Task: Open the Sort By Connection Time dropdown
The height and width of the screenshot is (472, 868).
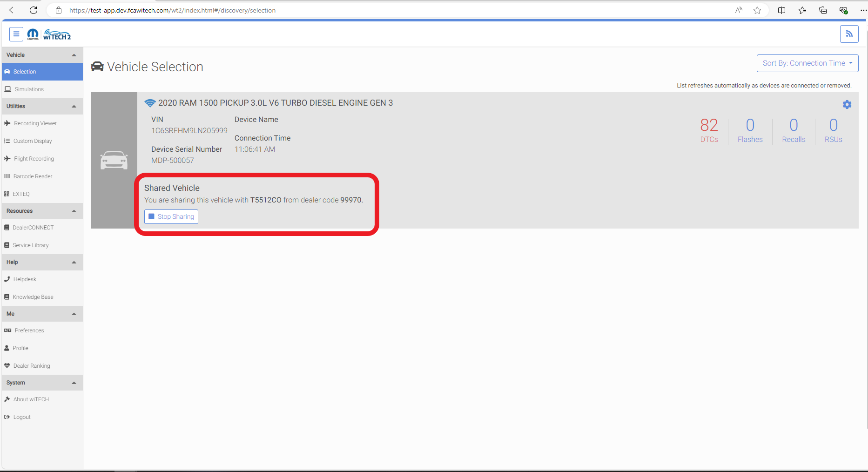Action: (x=807, y=63)
